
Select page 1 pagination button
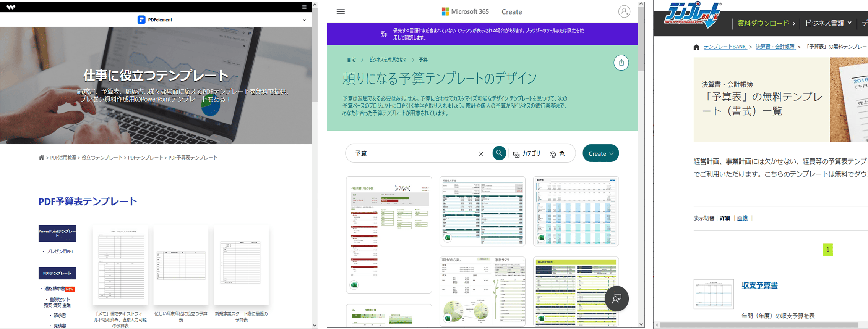coord(828,250)
